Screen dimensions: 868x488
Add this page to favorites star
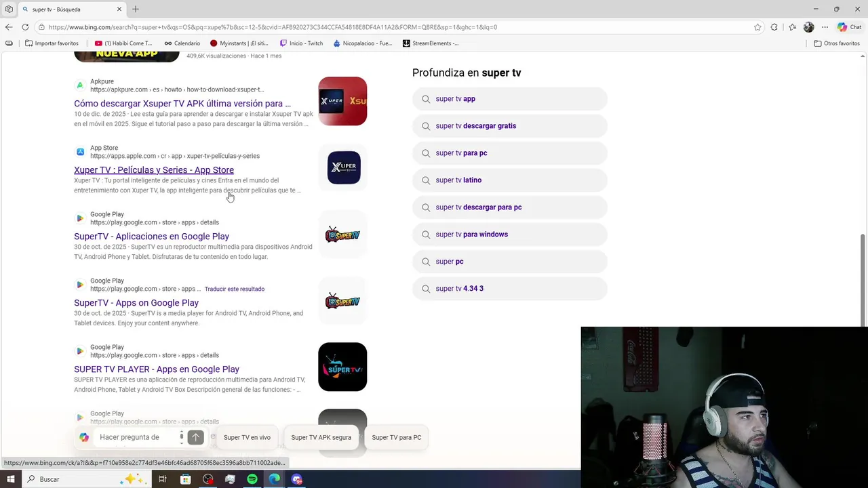[x=757, y=27]
